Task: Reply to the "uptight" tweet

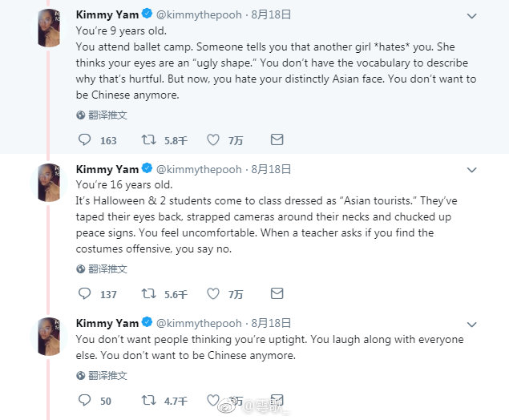Action: [85, 400]
